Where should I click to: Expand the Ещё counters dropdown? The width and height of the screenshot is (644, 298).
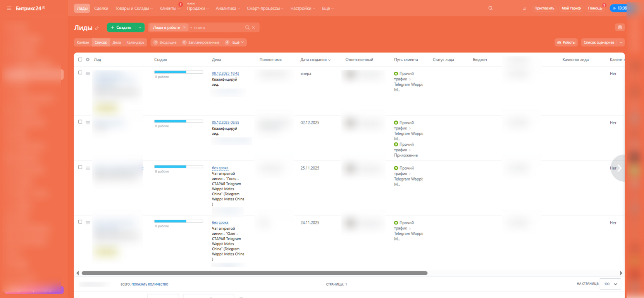pyautogui.click(x=238, y=43)
